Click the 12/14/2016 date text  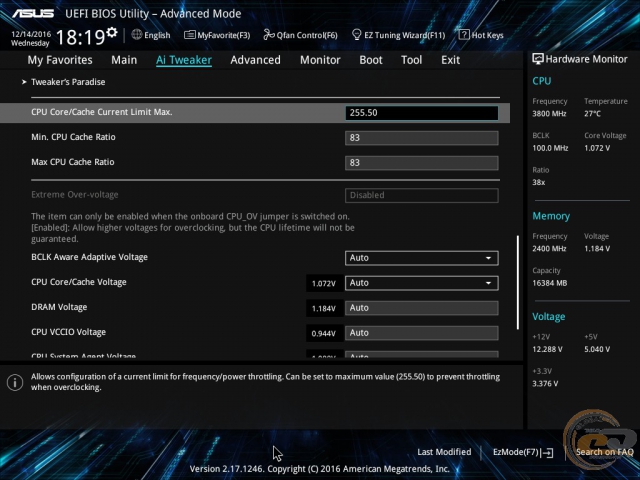point(31,34)
